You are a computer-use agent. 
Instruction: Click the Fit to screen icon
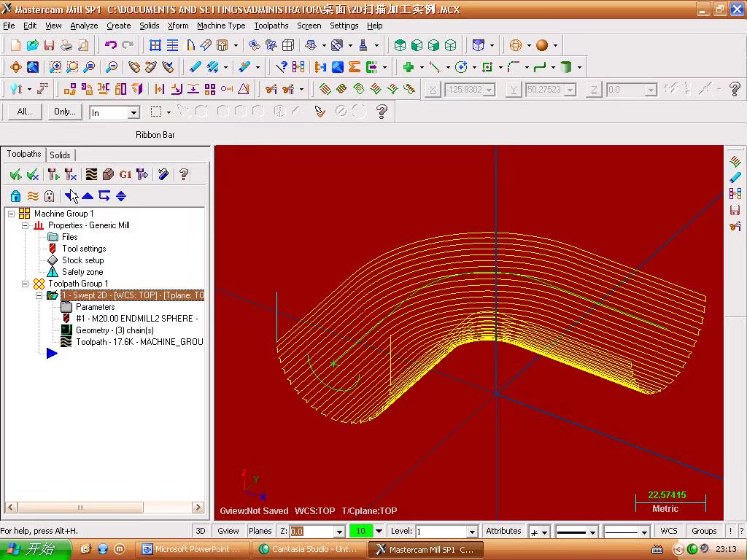point(32,67)
